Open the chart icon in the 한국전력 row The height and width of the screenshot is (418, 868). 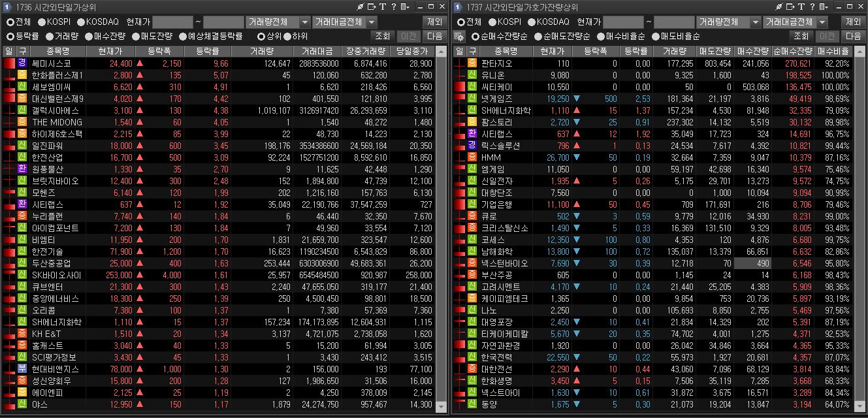click(x=459, y=357)
